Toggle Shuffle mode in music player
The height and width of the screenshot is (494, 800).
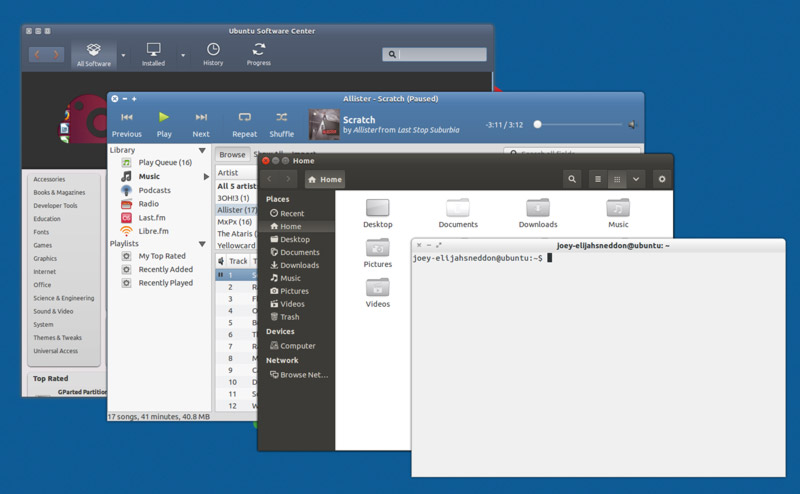(x=282, y=124)
